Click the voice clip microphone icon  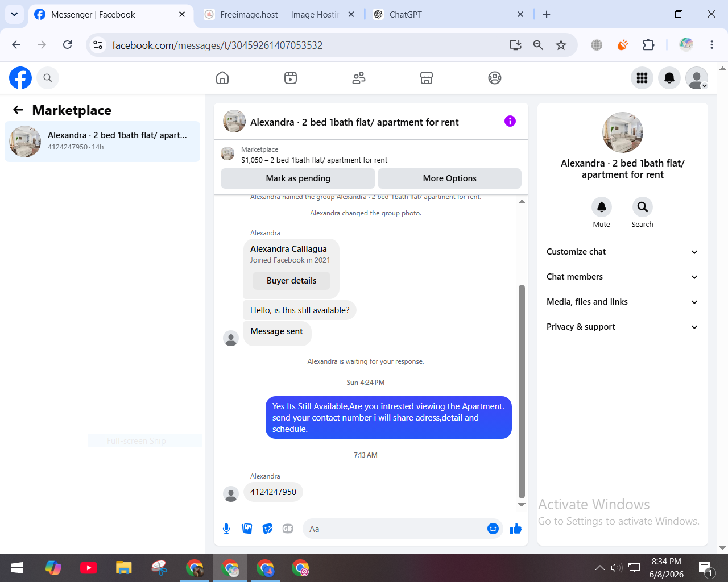click(x=226, y=529)
